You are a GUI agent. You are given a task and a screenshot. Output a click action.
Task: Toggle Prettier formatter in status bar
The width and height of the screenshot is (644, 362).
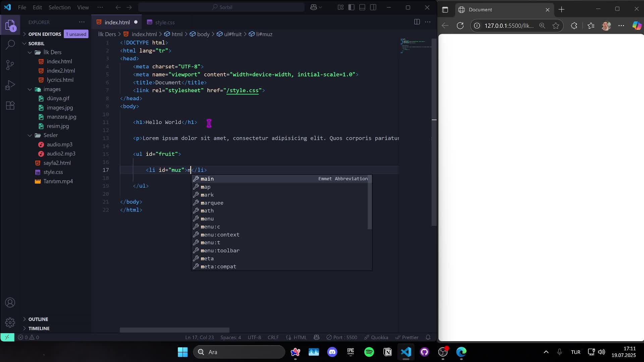click(407, 338)
